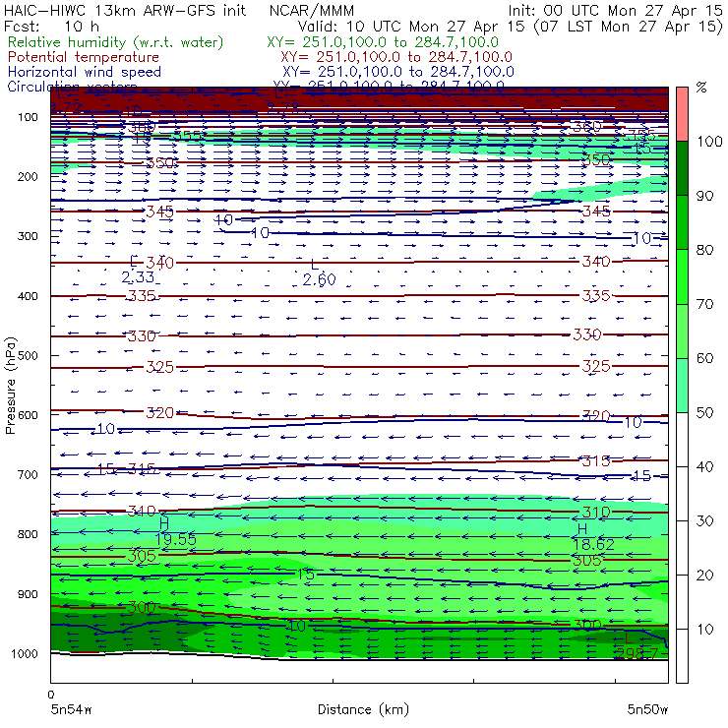
Task: Click the '300' pressure axis tick label
Action: 28,236
